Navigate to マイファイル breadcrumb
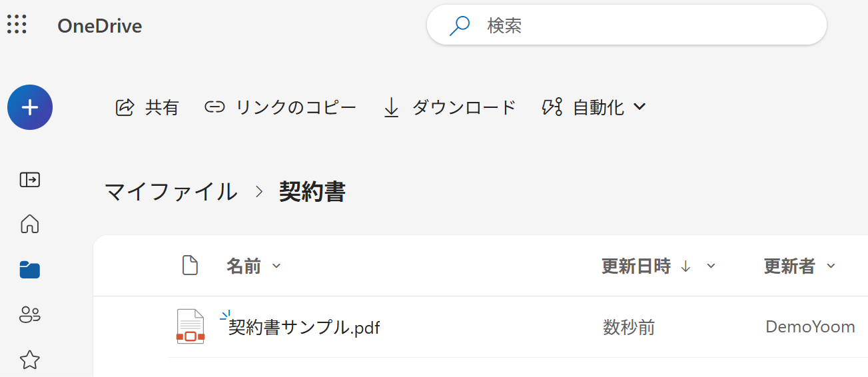This screenshot has width=868, height=377. coord(171,192)
